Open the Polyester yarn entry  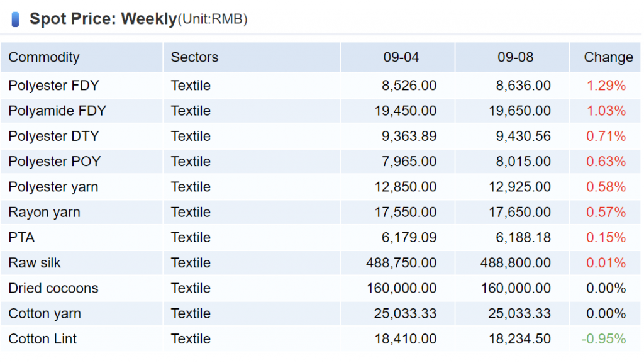[x=53, y=187]
